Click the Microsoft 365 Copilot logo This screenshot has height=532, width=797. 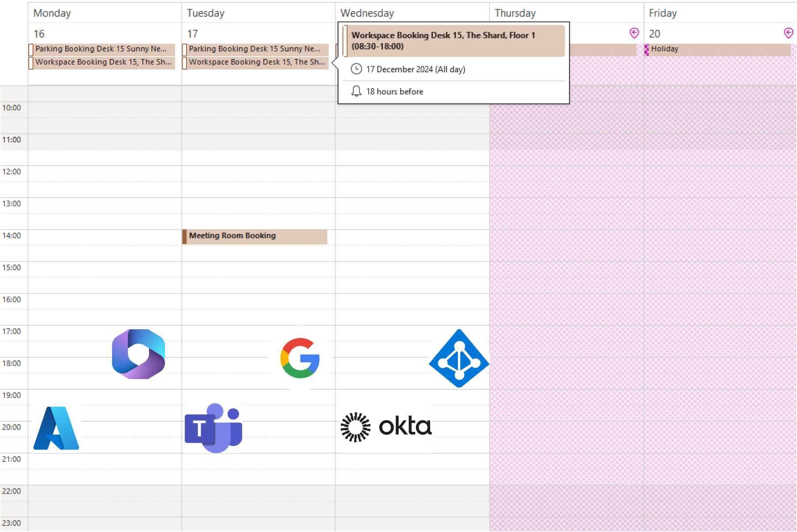[138, 354]
